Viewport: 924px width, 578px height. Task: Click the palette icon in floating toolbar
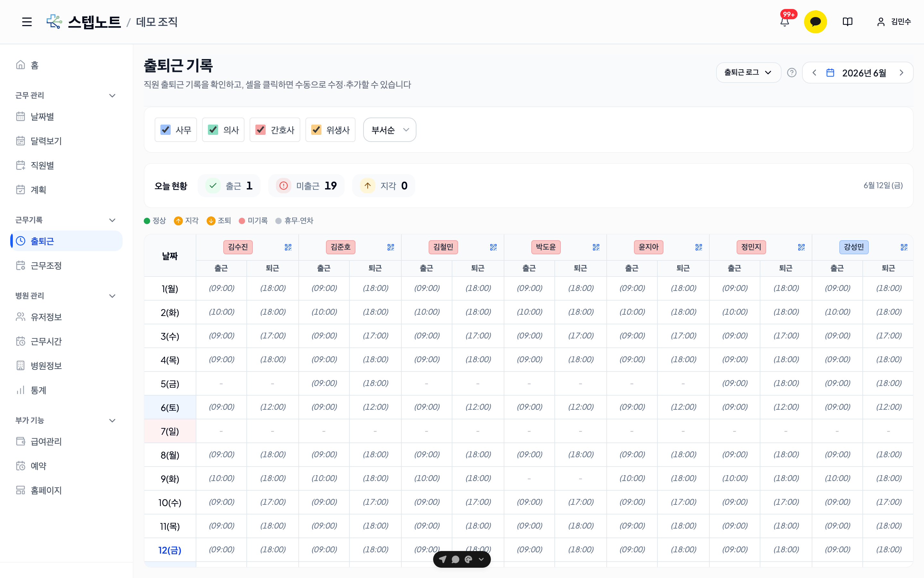point(468,559)
